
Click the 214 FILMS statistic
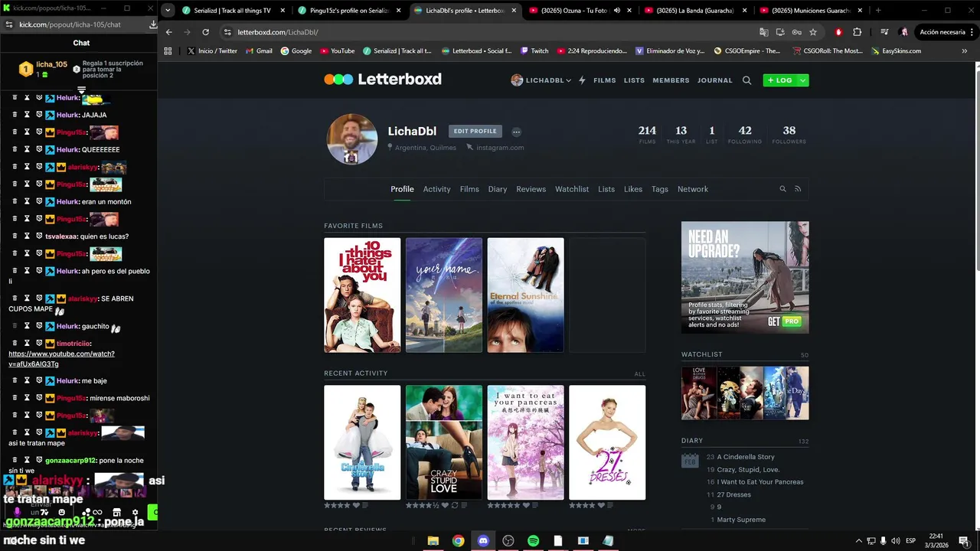click(x=647, y=135)
